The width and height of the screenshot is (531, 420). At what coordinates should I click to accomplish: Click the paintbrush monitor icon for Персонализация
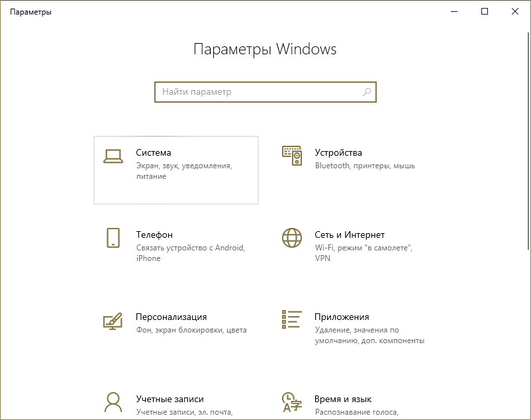pos(113,321)
